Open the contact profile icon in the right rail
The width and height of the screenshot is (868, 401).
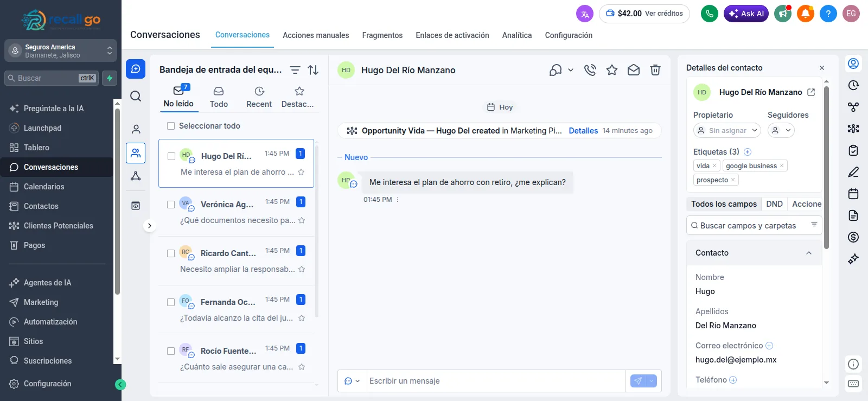point(853,63)
